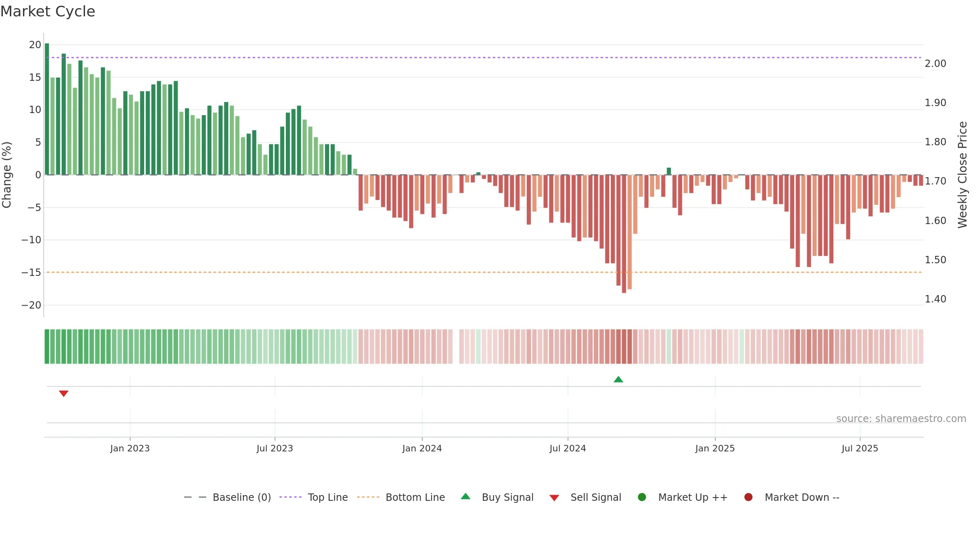The image size is (980, 551).
Task: Click the Weekly Close Price axis title
Action: click(962, 175)
